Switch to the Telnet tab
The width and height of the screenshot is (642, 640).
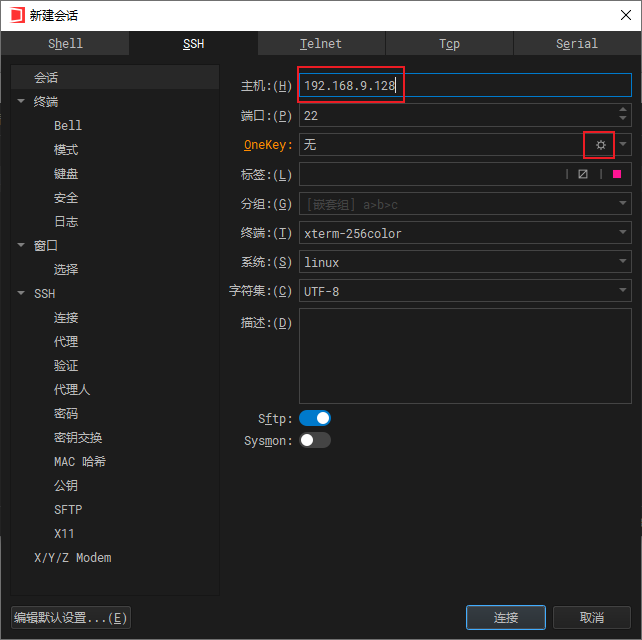[x=321, y=44]
